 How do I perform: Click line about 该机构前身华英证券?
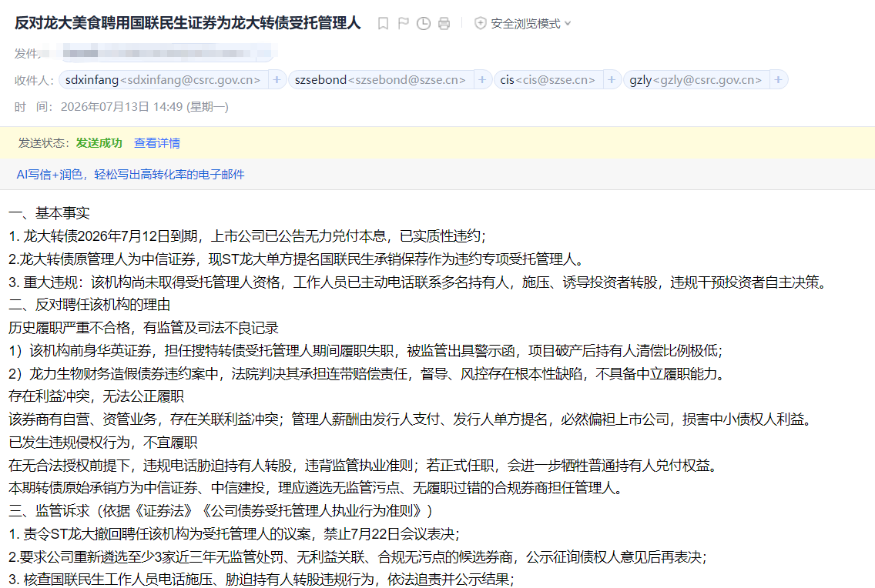pyautogui.click(x=366, y=351)
